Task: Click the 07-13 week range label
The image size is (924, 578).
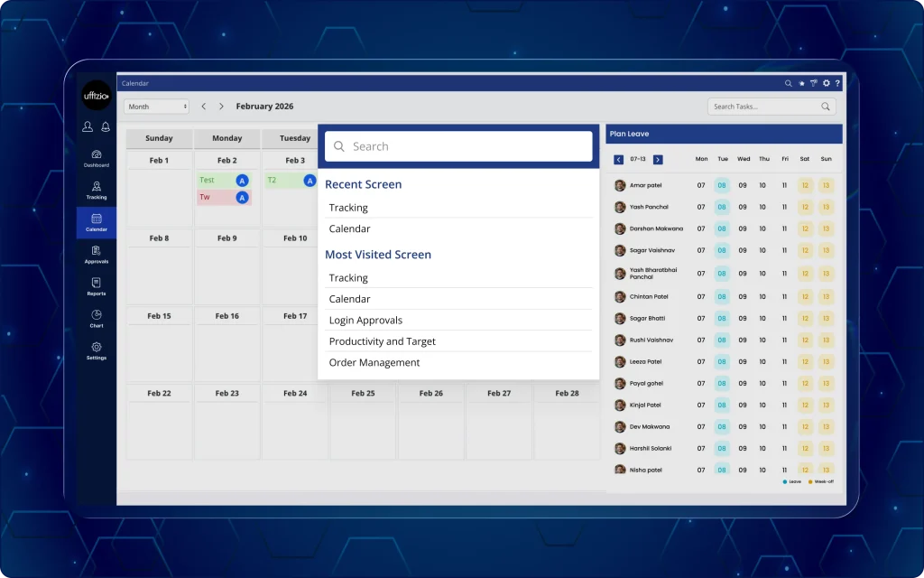Action: click(638, 159)
